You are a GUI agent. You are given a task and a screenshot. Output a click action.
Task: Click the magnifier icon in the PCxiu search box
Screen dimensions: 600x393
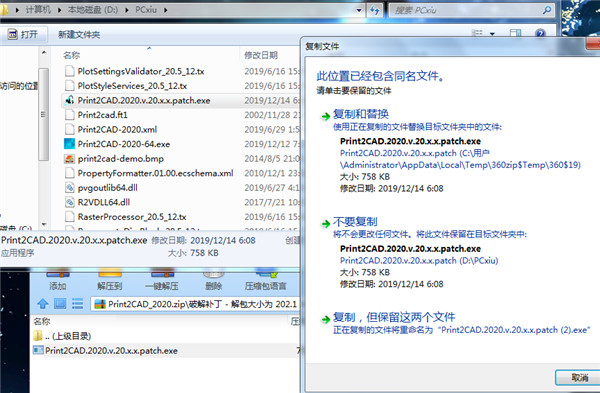pyautogui.click(x=547, y=10)
